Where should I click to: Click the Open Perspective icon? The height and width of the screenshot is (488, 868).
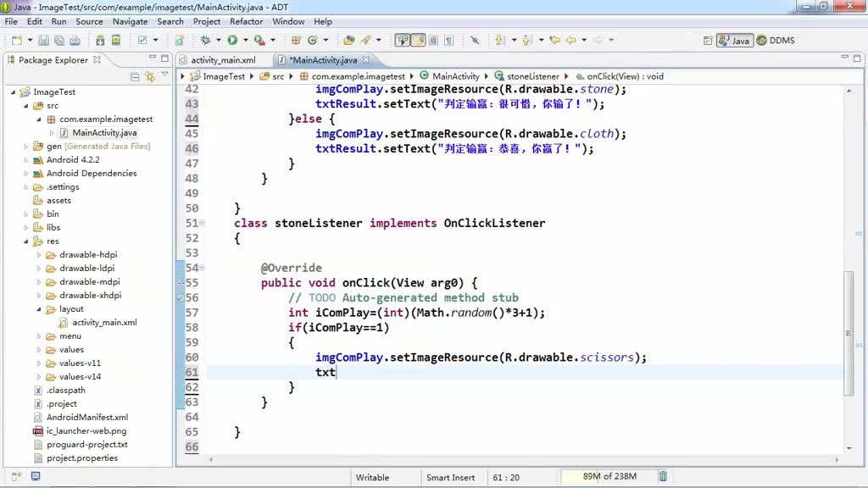(708, 41)
